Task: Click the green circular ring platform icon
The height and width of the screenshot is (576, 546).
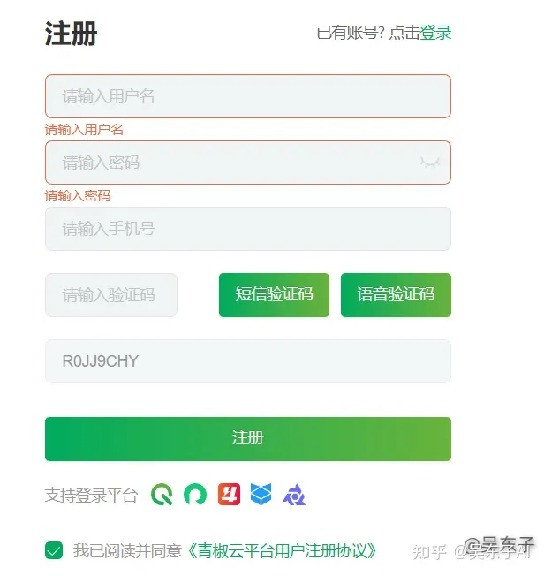Action: tap(195, 494)
